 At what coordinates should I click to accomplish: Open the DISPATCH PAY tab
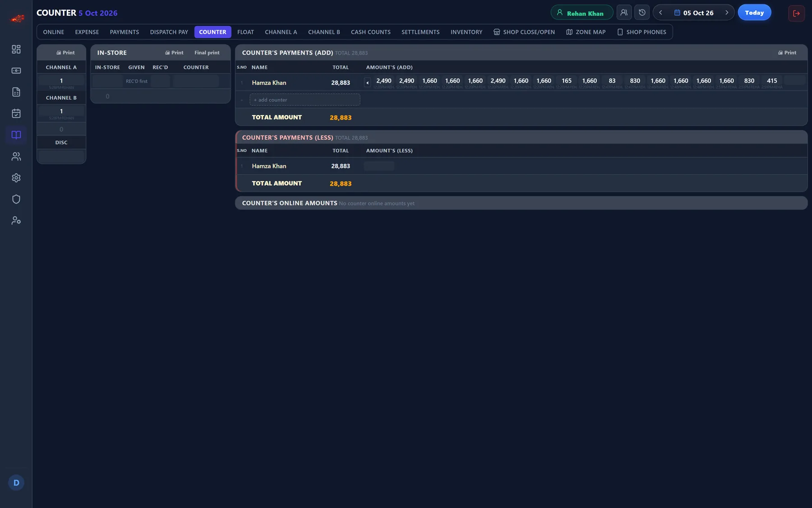169,32
